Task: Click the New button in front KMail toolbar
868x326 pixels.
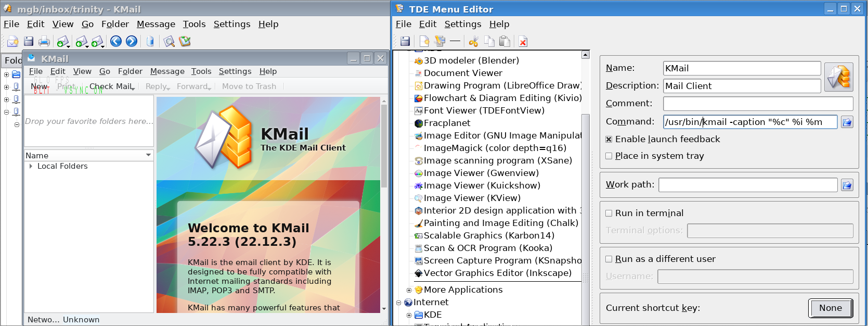Action: click(39, 86)
